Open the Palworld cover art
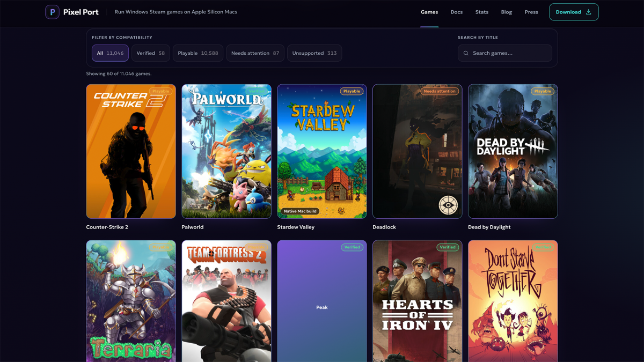The image size is (644, 362). pos(226,151)
